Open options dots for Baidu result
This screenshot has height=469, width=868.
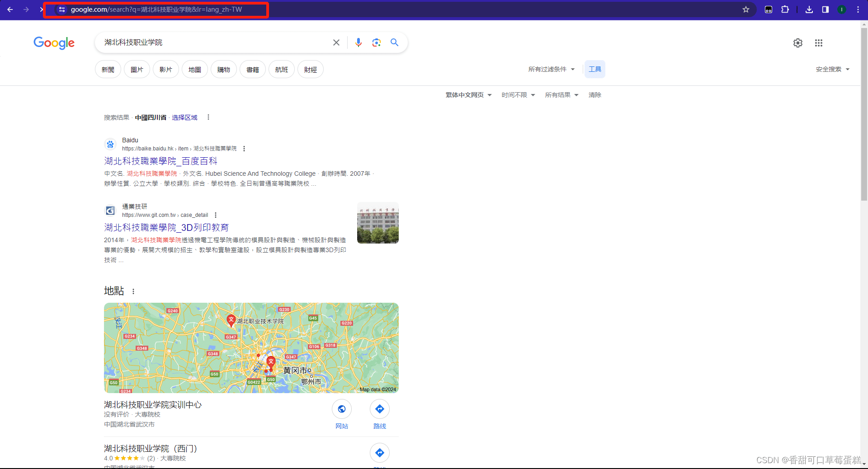(244, 149)
